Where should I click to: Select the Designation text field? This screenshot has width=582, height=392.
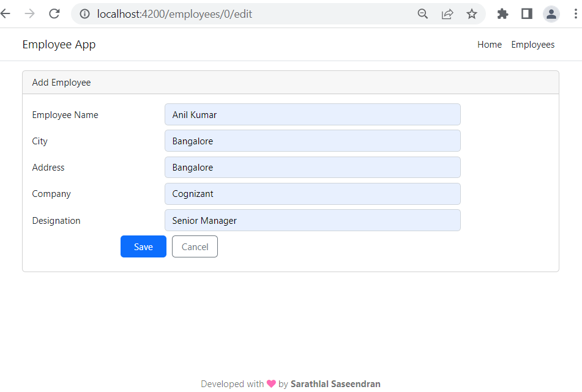312,220
